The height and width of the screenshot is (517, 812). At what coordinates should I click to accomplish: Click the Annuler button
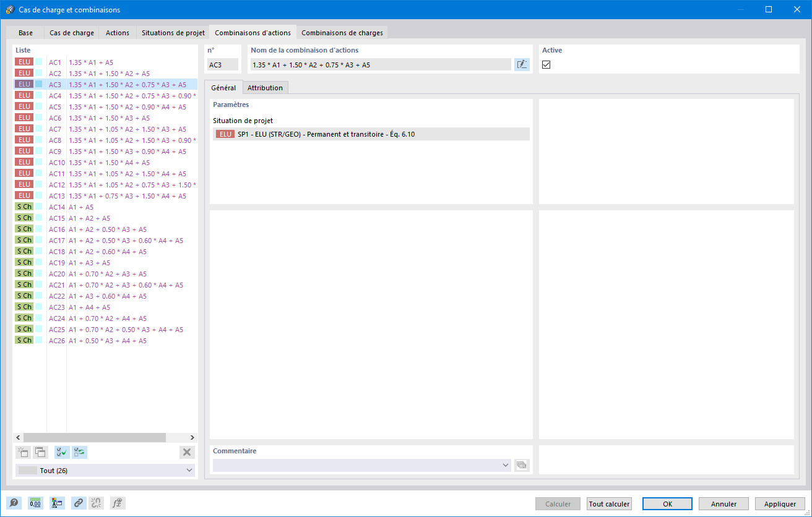(723, 504)
